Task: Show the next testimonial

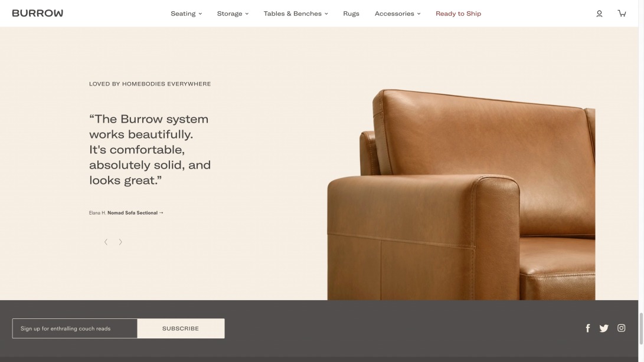Action: [120, 242]
